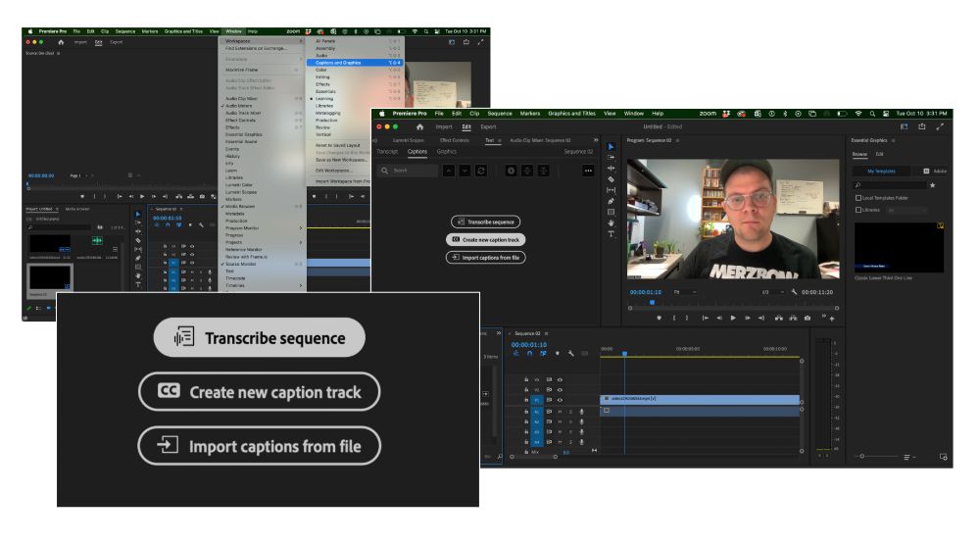Image resolution: width=980 pixels, height=544 pixels.
Task: Mute audio track A1
Action: pos(560,412)
